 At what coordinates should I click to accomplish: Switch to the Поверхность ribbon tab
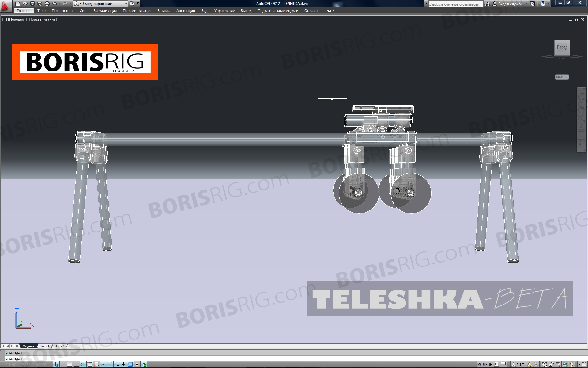click(62, 11)
